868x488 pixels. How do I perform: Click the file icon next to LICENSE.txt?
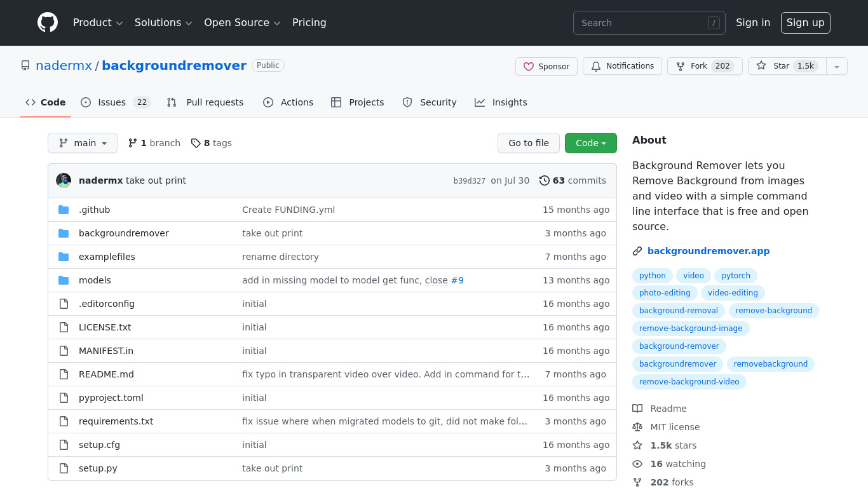[64, 327]
